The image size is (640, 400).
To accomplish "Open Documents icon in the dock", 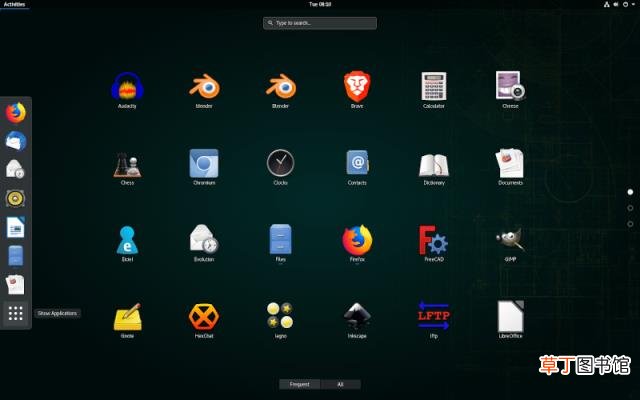I will click(x=16, y=284).
